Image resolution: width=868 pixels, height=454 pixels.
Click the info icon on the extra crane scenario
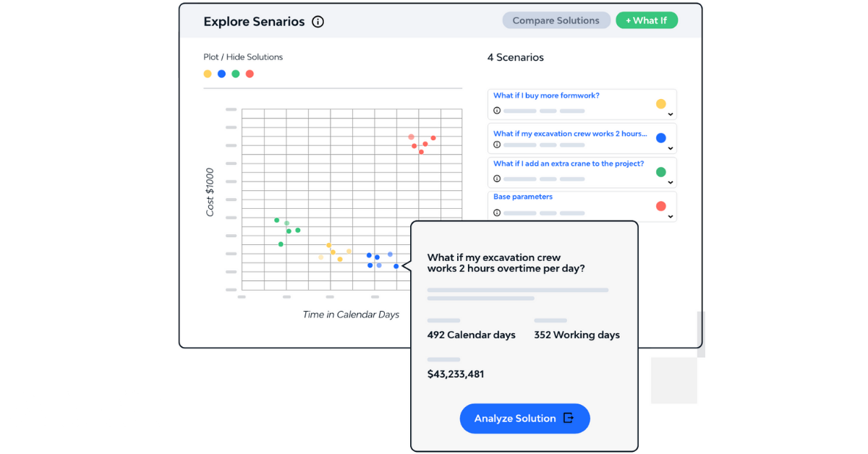pyautogui.click(x=498, y=179)
